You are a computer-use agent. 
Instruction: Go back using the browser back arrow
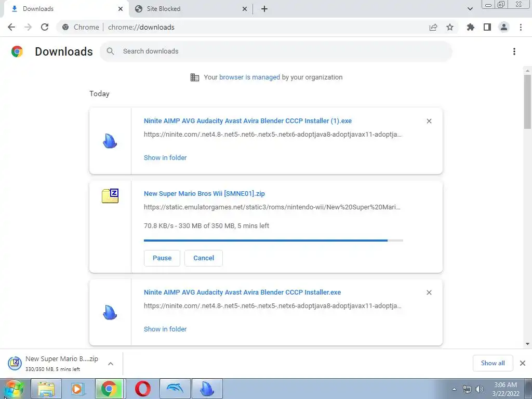coord(11,27)
